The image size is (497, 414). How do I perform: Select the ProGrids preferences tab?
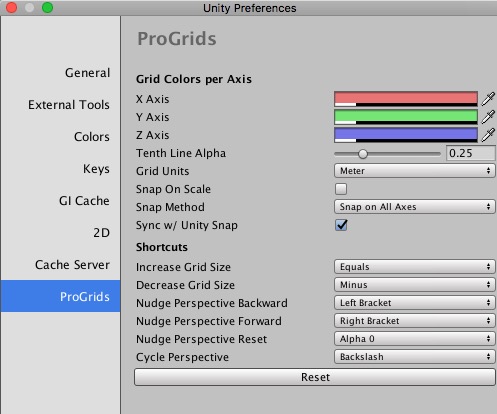(60, 296)
